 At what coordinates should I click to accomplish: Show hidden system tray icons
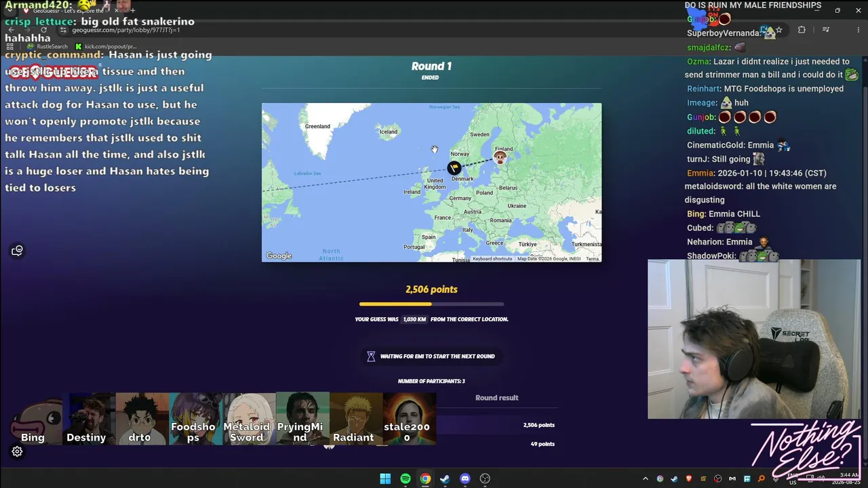[x=645, y=479]
